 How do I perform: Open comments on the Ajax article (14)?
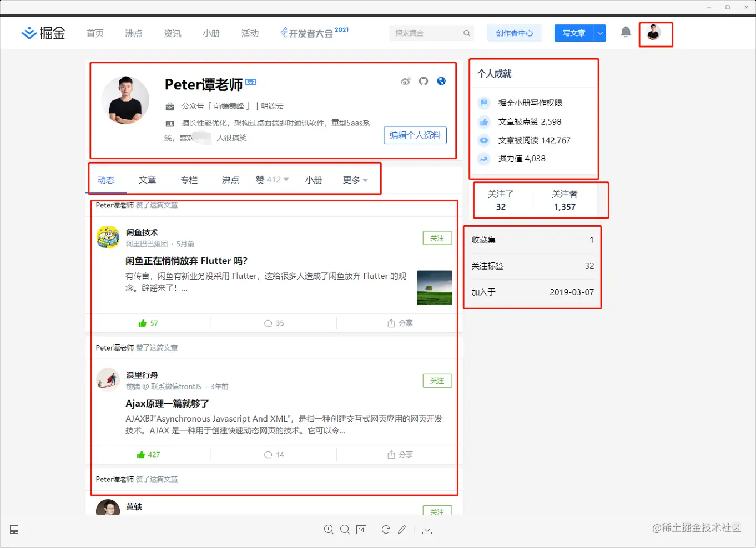[274, 455]
